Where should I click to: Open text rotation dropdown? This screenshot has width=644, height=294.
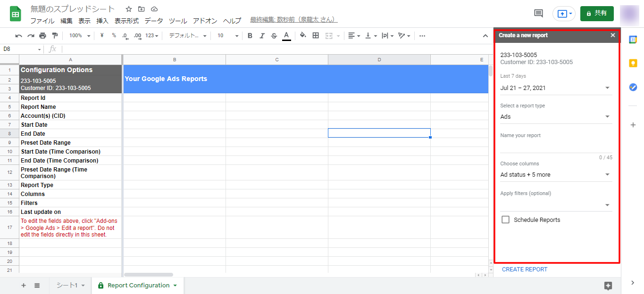[x=404, y=35]
